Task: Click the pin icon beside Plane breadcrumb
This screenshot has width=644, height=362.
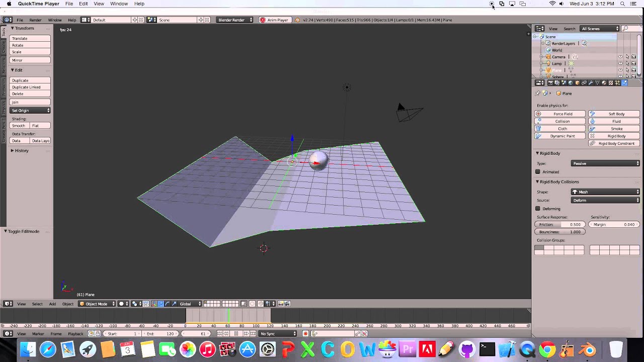Action: [x=537, y=94]
